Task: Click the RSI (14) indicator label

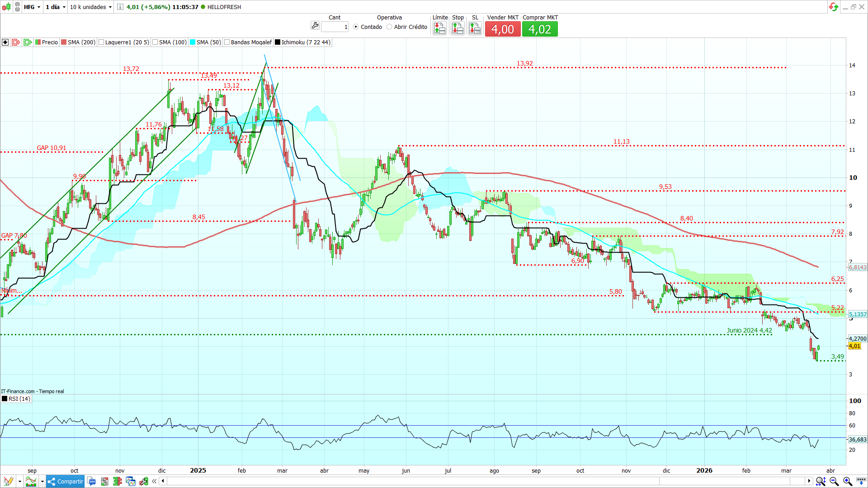Action: click(19, 399)
